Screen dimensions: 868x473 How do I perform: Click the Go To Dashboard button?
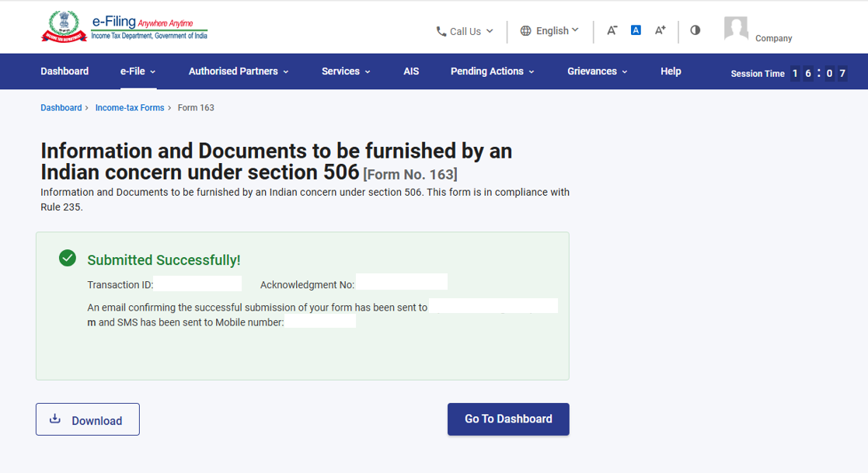tap(508, 419)
